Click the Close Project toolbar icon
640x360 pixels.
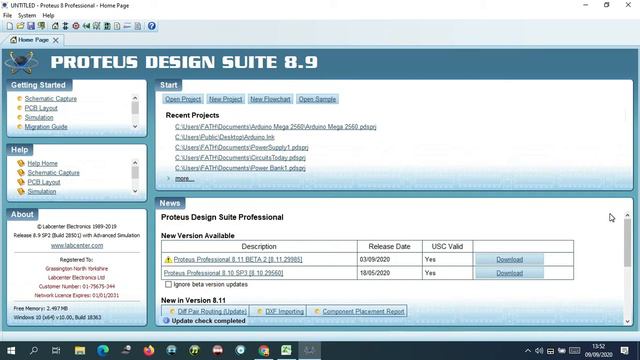click(41, 26)
